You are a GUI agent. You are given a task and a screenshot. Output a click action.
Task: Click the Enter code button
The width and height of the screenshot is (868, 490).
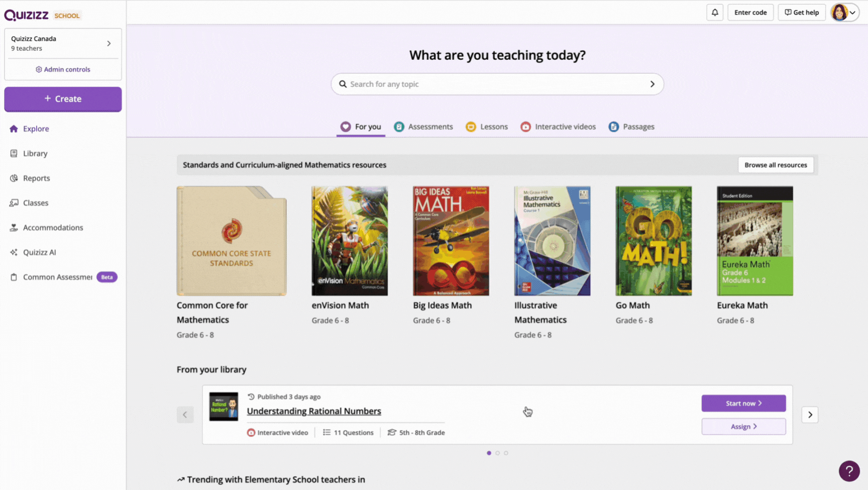click(x=750, y=13)
